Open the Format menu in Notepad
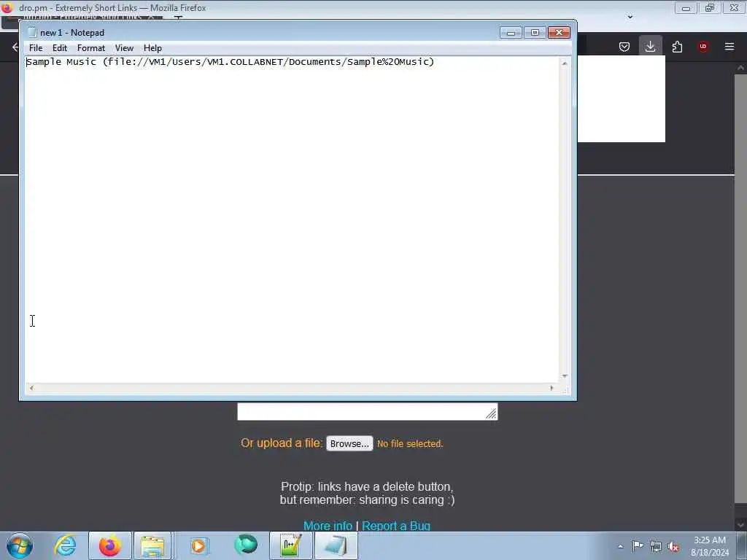 pos(91,48)
